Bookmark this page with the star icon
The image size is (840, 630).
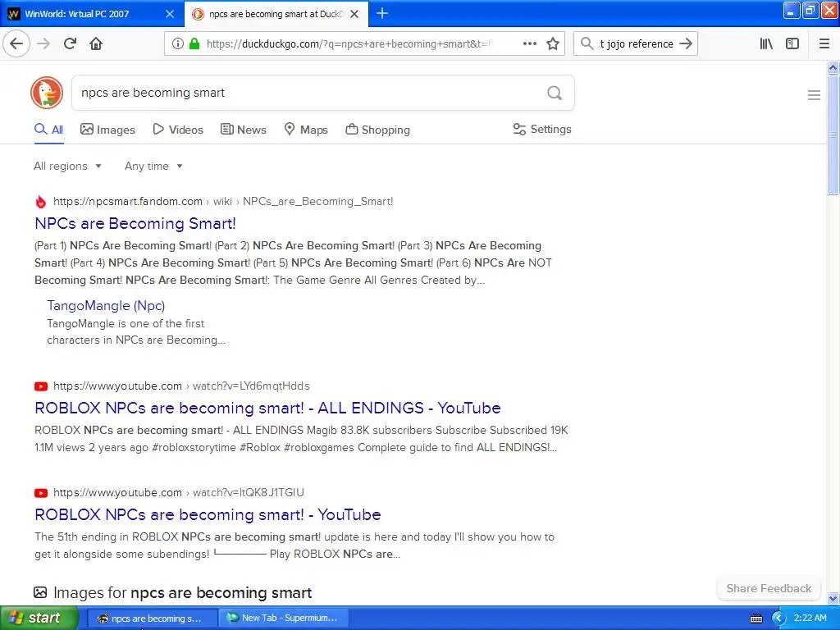[x=553, y=43]
